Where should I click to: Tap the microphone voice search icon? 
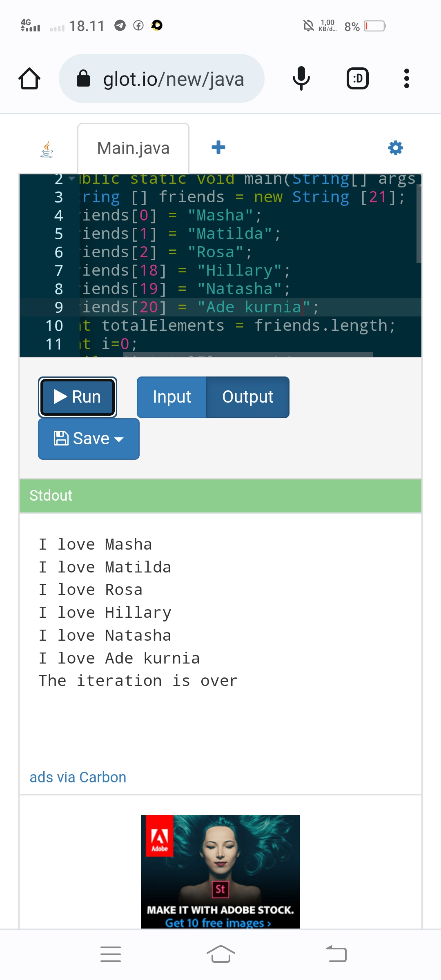point(301,78)
